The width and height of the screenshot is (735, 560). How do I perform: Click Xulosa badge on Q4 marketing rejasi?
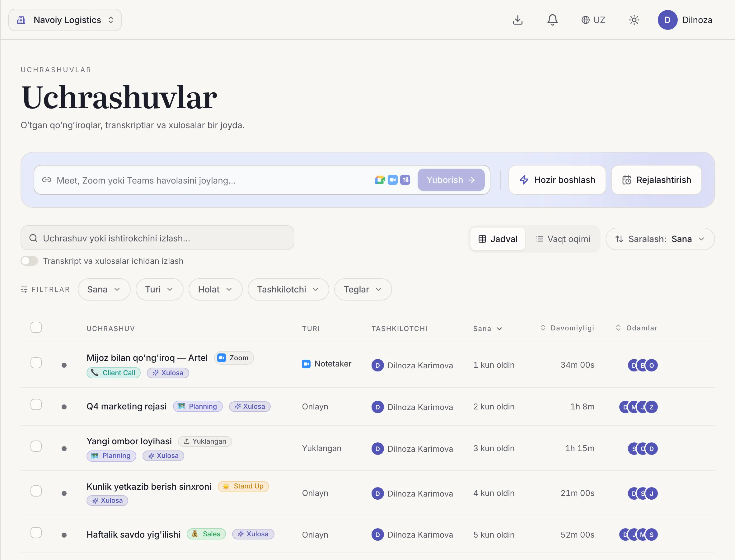click(250, 406)
